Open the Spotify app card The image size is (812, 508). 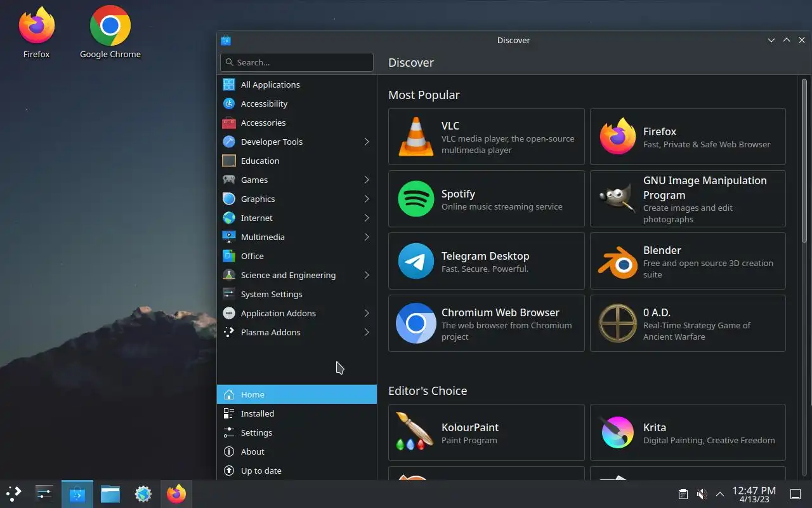(487, 199)
